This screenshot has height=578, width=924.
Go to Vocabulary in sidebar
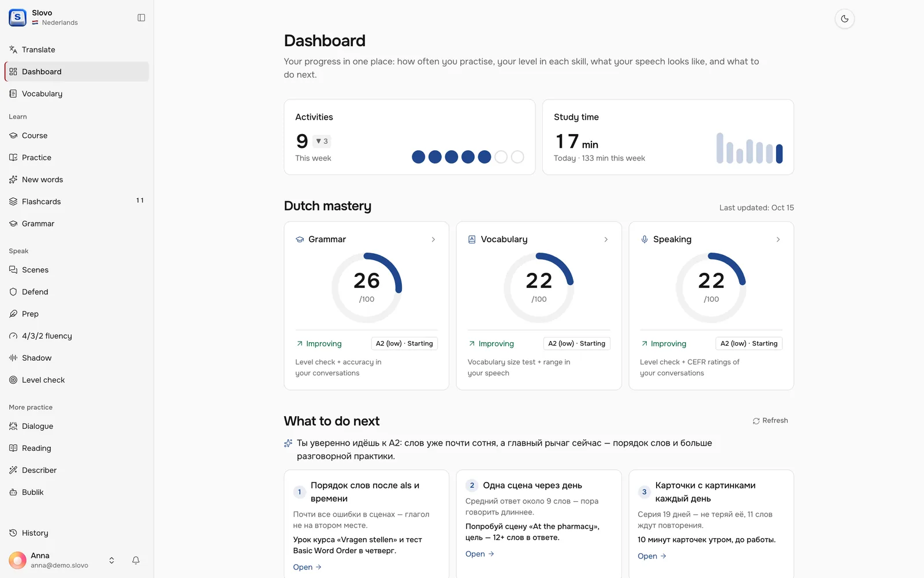click(77, 94)
